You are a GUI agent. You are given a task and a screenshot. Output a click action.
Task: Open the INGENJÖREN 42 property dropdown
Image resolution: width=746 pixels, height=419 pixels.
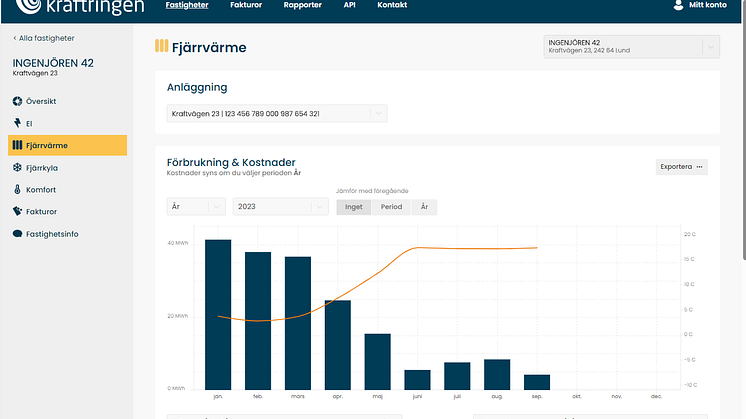click(631, 47)
